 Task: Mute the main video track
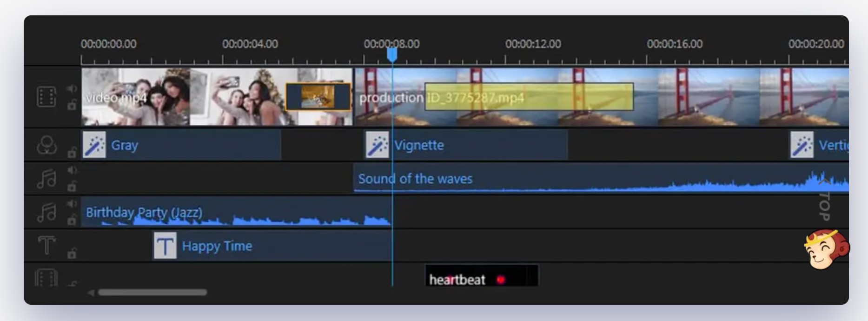[71, 88]
